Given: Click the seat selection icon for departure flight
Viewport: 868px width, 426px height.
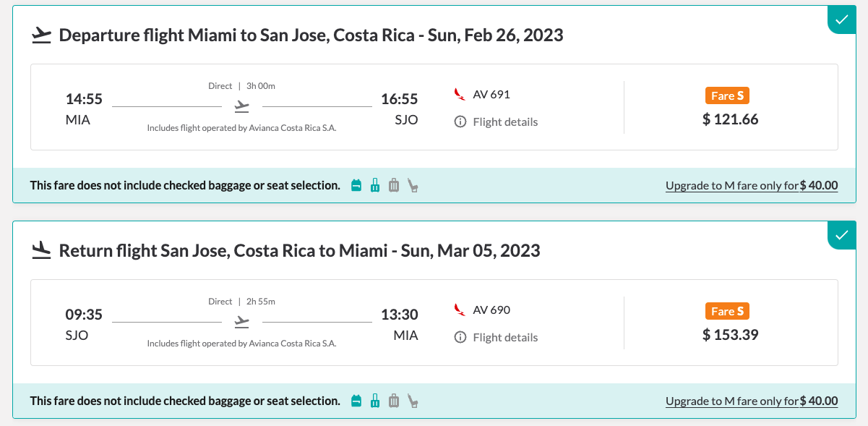Looking at the screenshot, I should coord(413,186).
